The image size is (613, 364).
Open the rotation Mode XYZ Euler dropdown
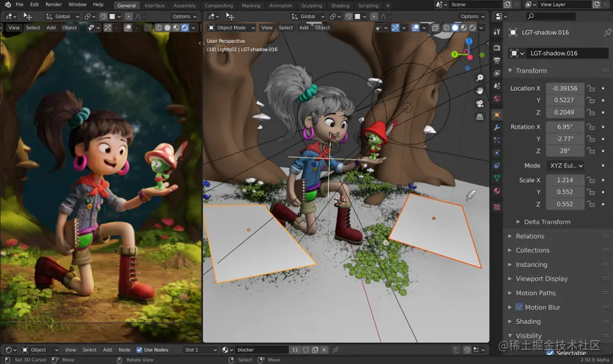click(x=564, y=165)
